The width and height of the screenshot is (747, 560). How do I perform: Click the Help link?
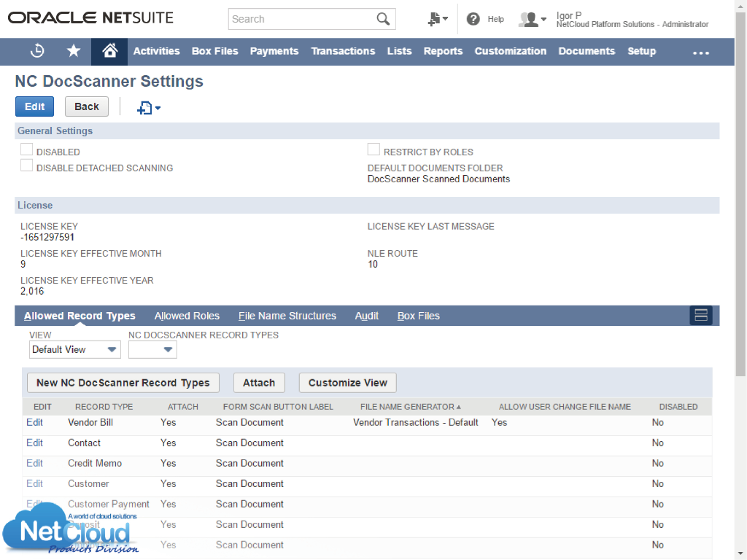(x=495, y=19)
